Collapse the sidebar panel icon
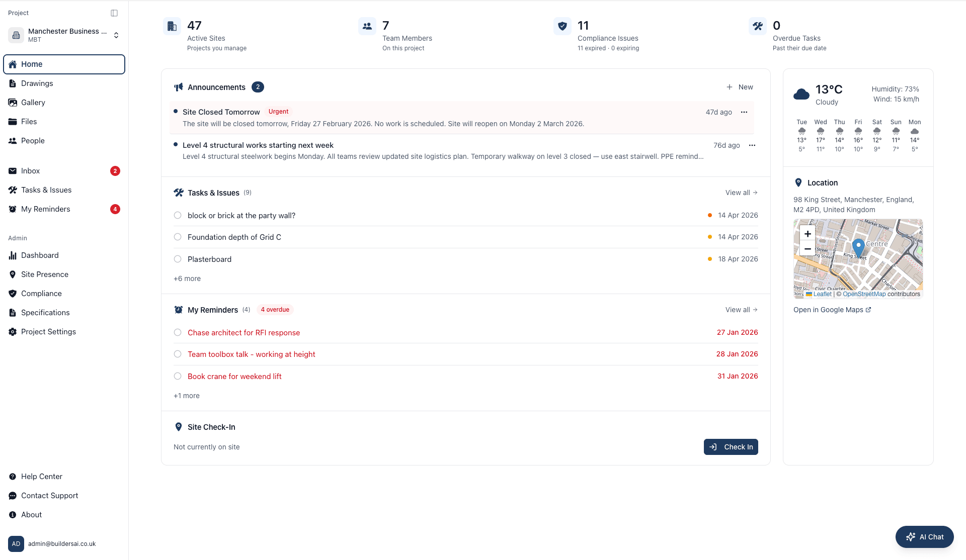 tap(114, 13)
